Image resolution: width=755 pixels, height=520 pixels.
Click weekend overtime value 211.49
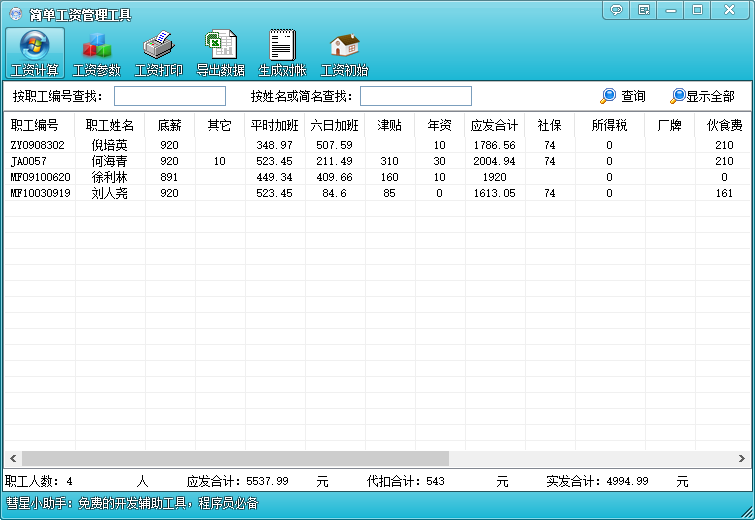click(x=334, y=161)
